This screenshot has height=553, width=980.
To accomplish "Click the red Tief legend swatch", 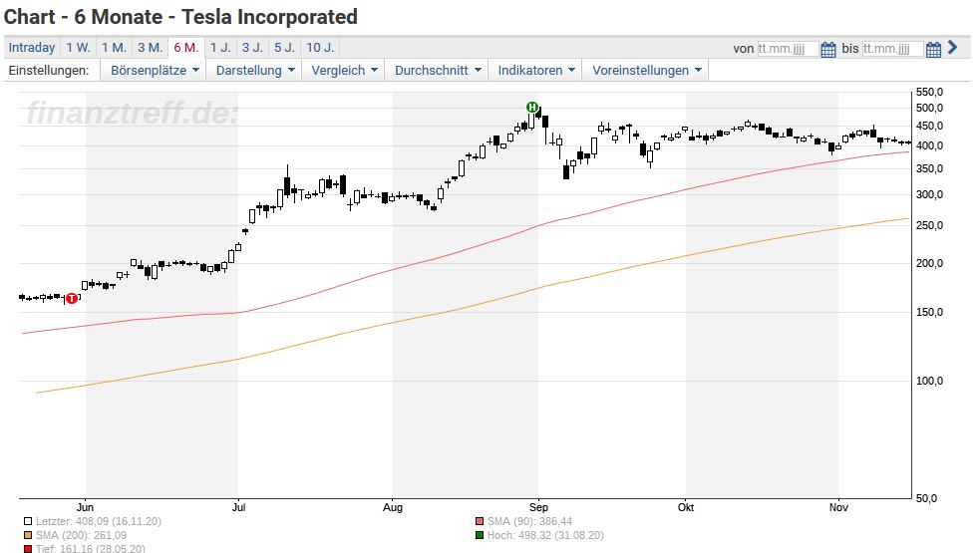I will (x=28, y=549).
